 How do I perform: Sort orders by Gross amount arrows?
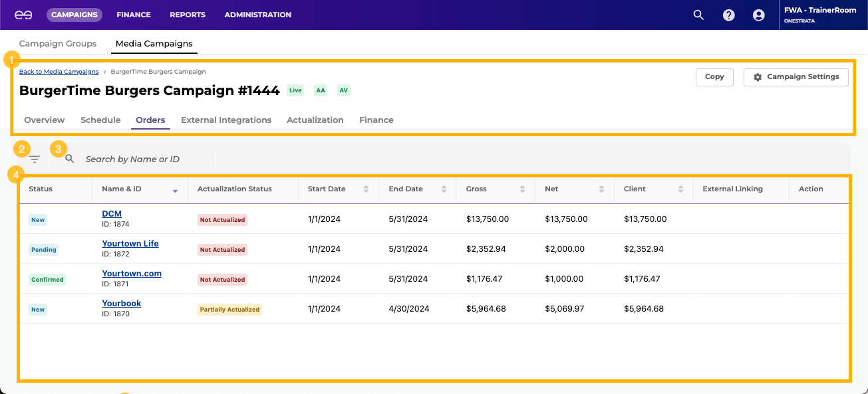coord(523,189)
